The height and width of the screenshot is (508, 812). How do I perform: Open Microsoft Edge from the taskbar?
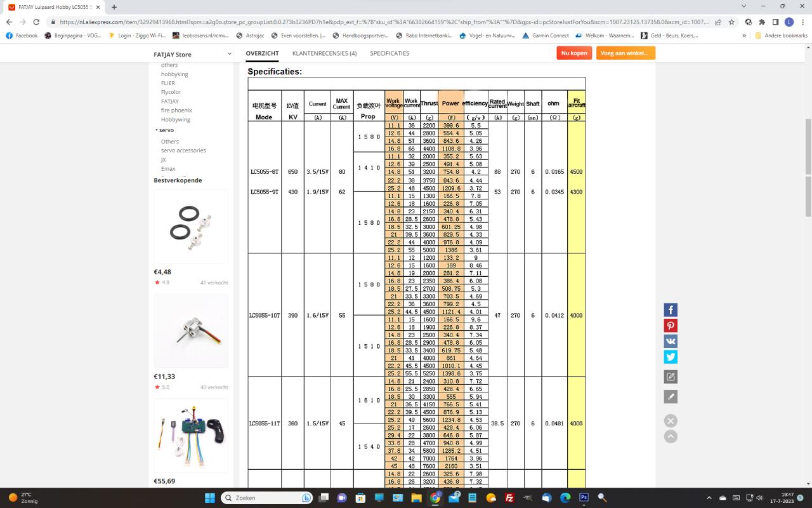point(565,498)
